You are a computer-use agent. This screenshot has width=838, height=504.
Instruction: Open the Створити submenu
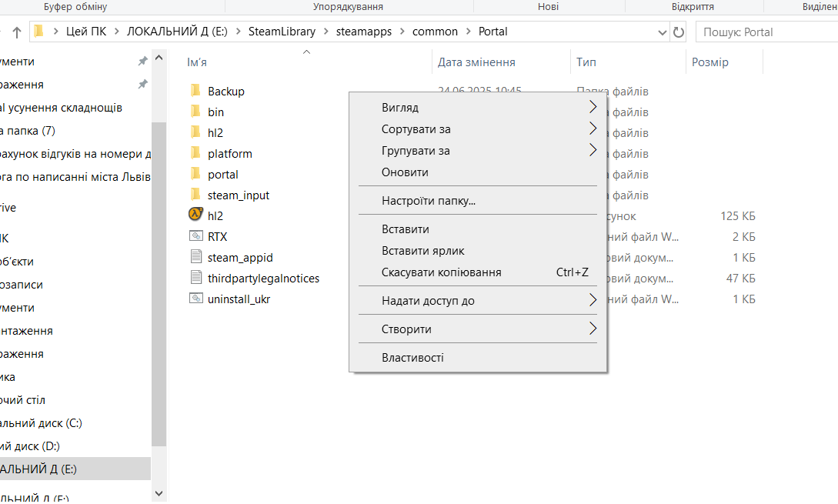pos(478,329)
